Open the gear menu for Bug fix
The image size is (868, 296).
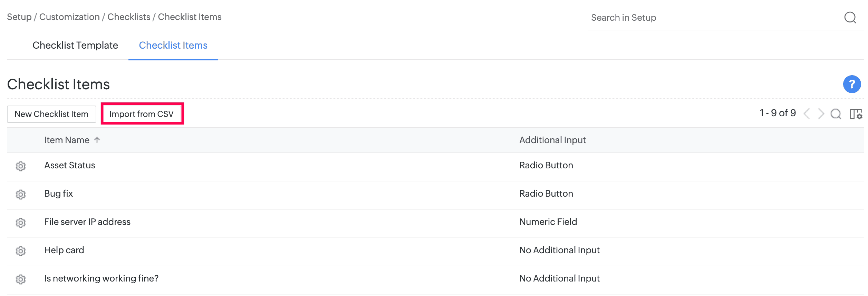click(x=21, y=194)
